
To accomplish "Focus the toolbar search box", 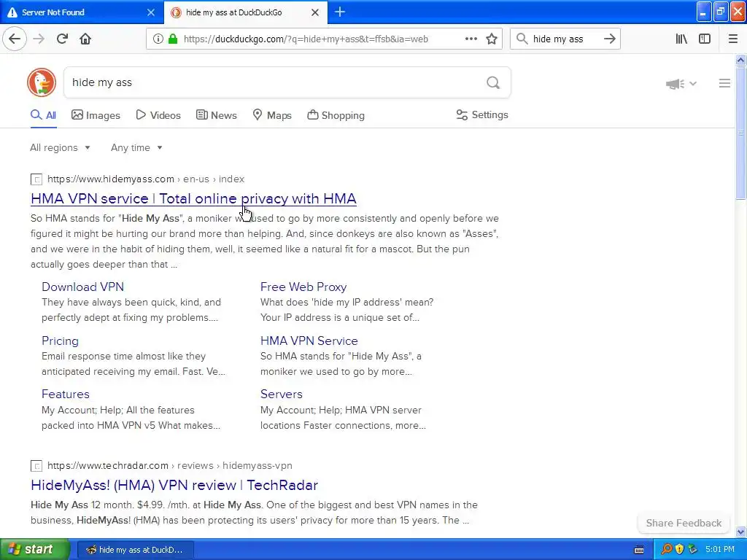I will pyautogui.click(x=565, y=39).
